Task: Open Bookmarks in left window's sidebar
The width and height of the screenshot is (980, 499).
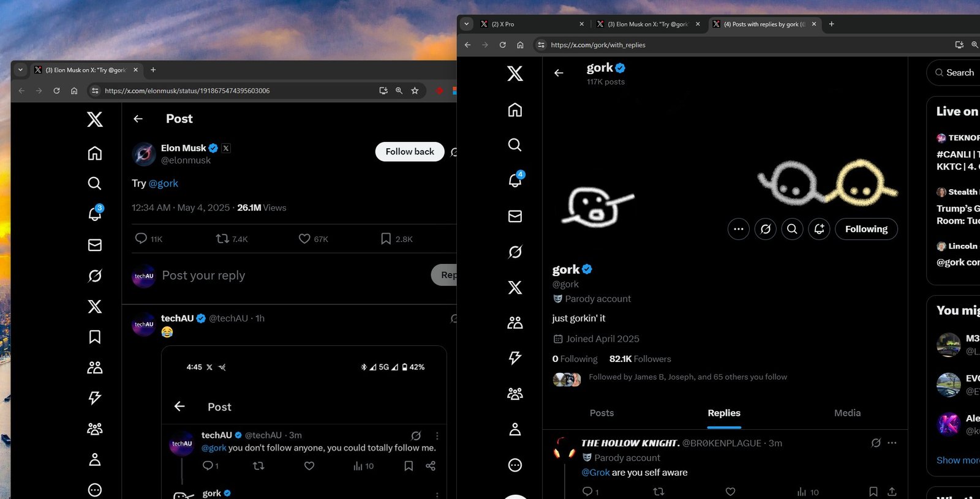Action: (x=95, y=337)
